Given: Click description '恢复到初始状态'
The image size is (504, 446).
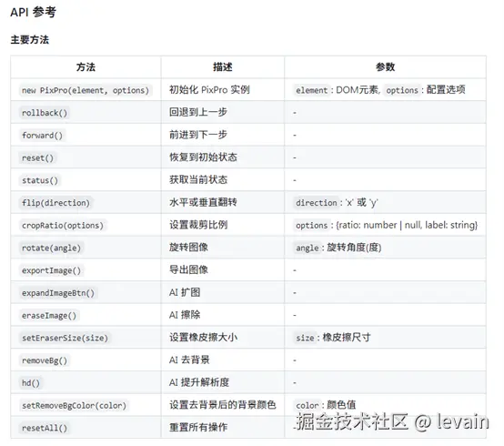Looking at the screenshot, I should 203,157.
